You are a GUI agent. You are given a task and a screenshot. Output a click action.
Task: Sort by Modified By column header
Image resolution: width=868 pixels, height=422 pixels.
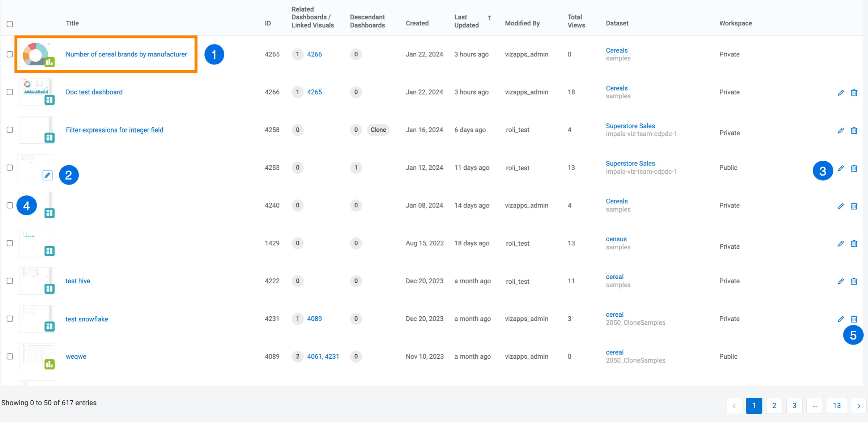[x=522, y=23]
